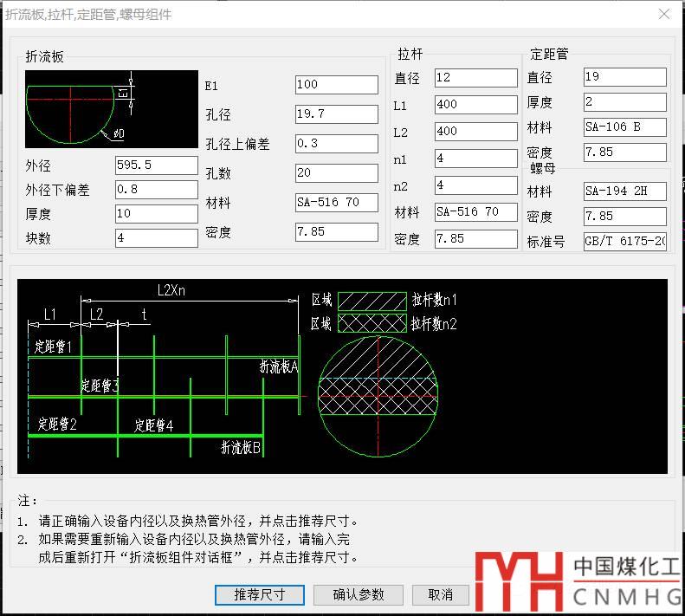The width and height of the screenshot is (685, 616).
Task: Click the 拉杆 L1 input field
Action: (x=475, y=105)
